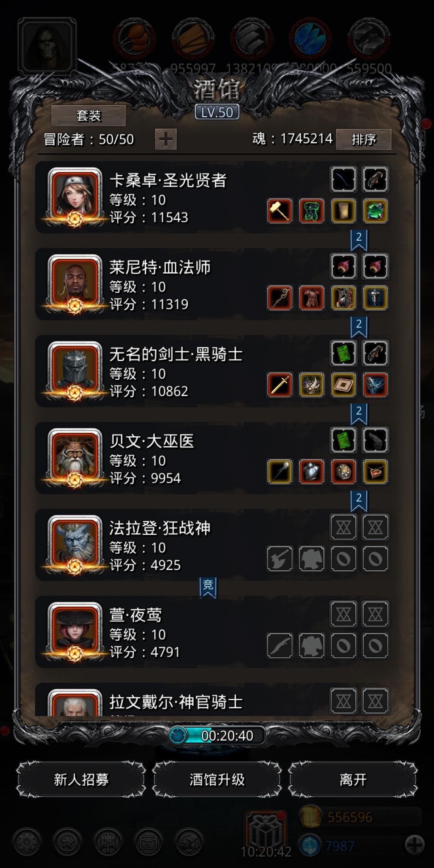Open the golden sword slot of 无名的剑士·黑骑士
Viewport: 434px width, 868px height.
coord(280,385)
